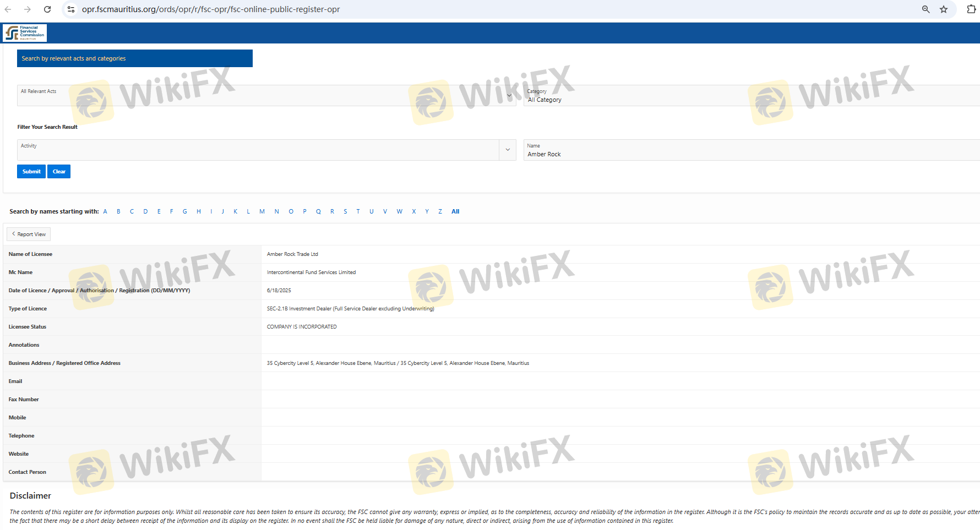Filter names starting with I

click(x=211, y=211)
